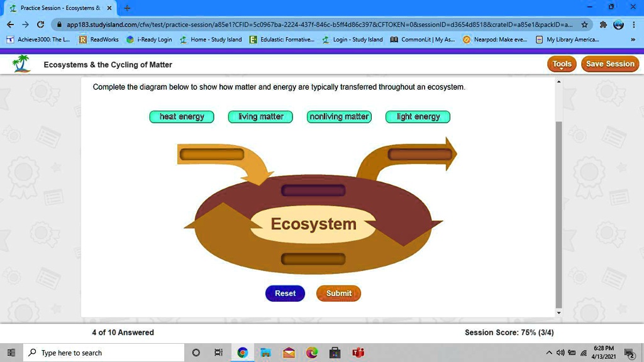Open a new browser tab
The width and height of the screenshot is (644, 362).
coord(126,9)
